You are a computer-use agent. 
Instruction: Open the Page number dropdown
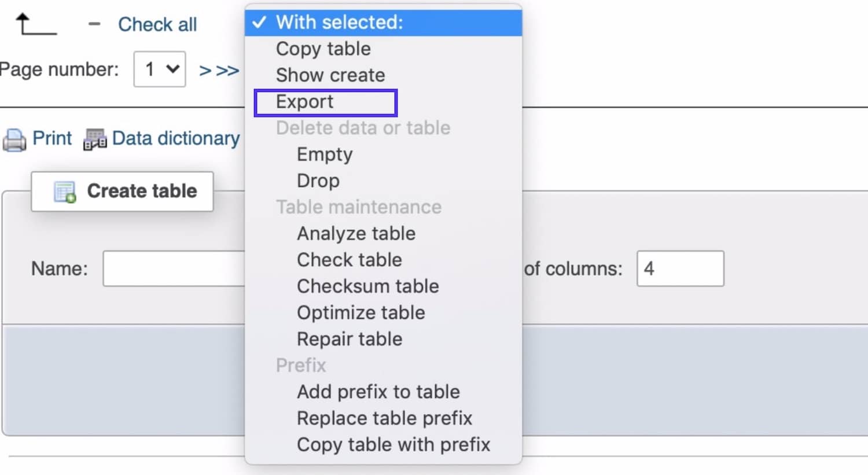coord(160,69)
